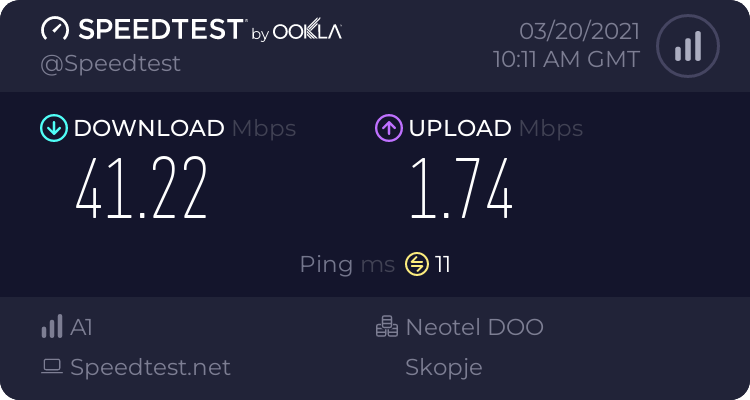750x400 pixels.
Task: Click the Neotel DOO server name
Action: coord(474,327)
